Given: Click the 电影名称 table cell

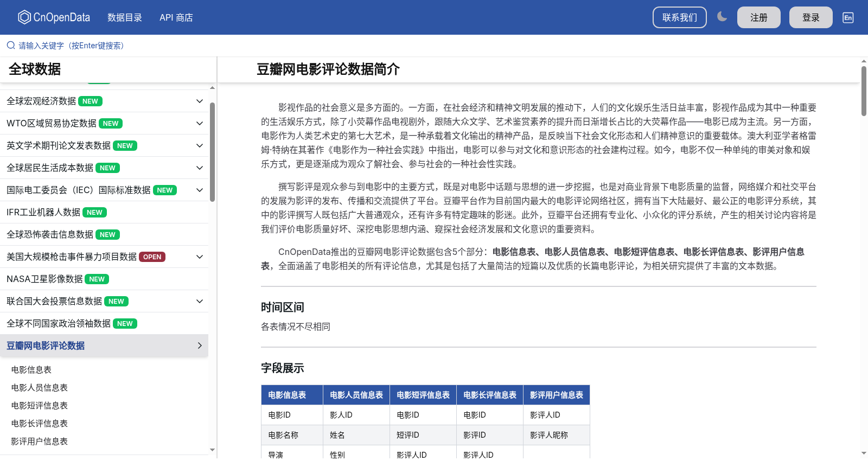Looking at the screenshot, I should click(x=292, y=435).
